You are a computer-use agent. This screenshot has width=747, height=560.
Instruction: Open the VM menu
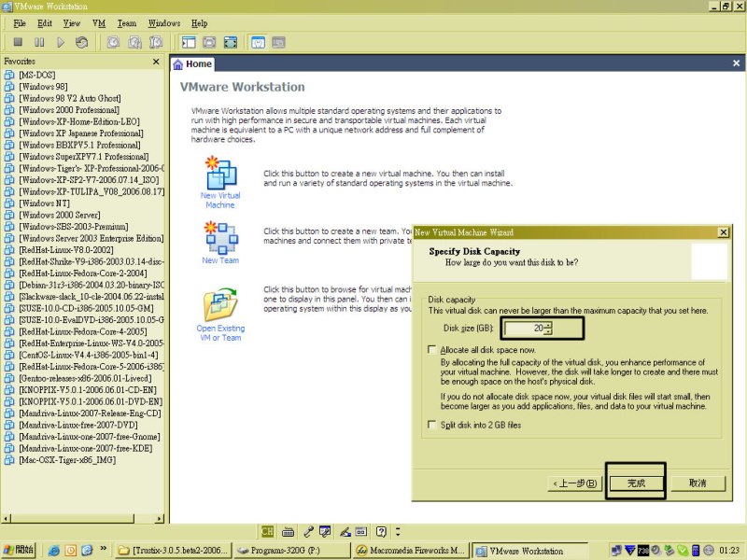pos(99,23)
